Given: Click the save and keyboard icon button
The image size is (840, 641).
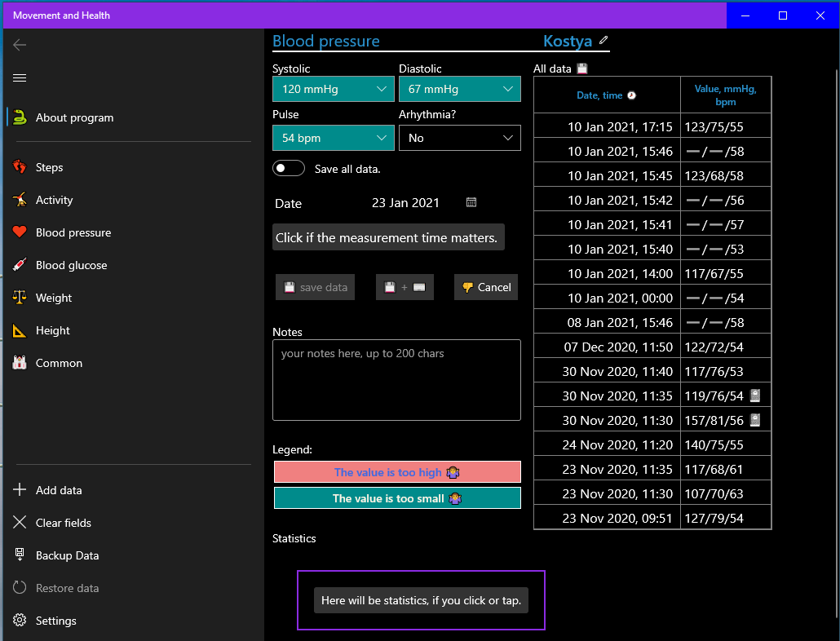Looking at the screenshot, I should (x=405, y=287).
